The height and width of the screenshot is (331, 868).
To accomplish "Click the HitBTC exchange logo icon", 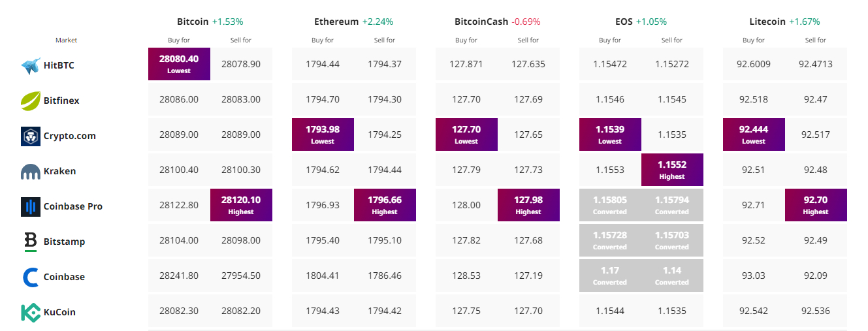I will (x=31, y=66).
